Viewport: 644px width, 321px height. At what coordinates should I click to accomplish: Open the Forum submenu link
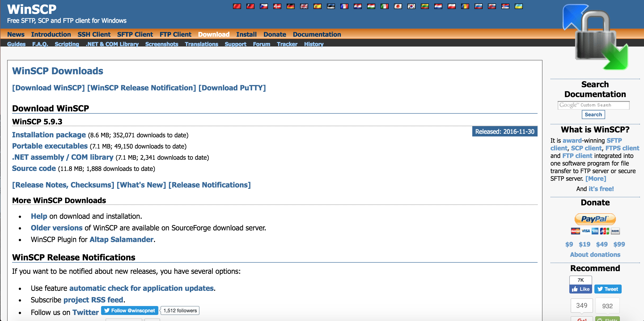pos(261,44)
